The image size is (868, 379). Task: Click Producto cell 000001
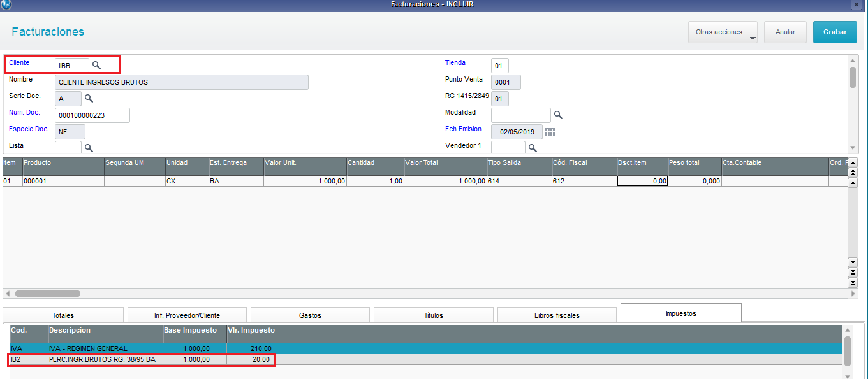coord(64,181)
